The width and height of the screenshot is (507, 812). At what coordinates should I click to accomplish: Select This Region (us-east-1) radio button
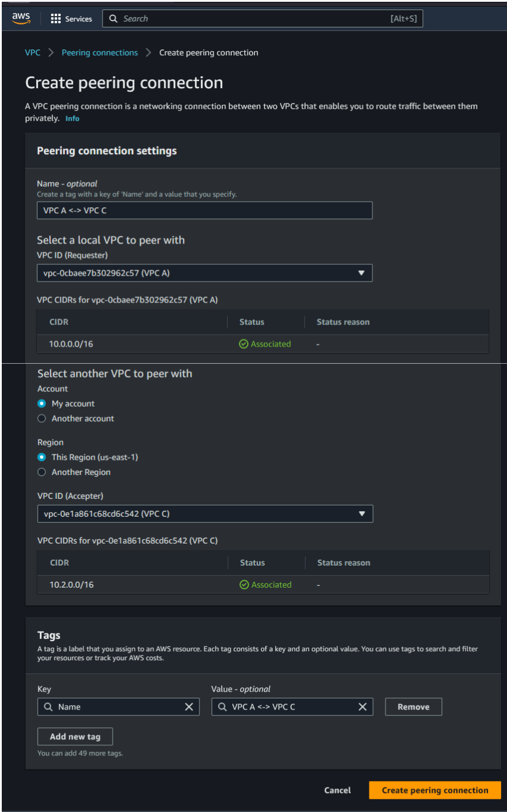click(42, 457)
